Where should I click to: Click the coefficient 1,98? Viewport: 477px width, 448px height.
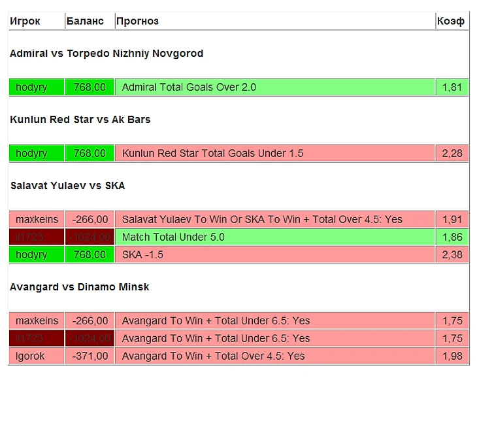452,356
